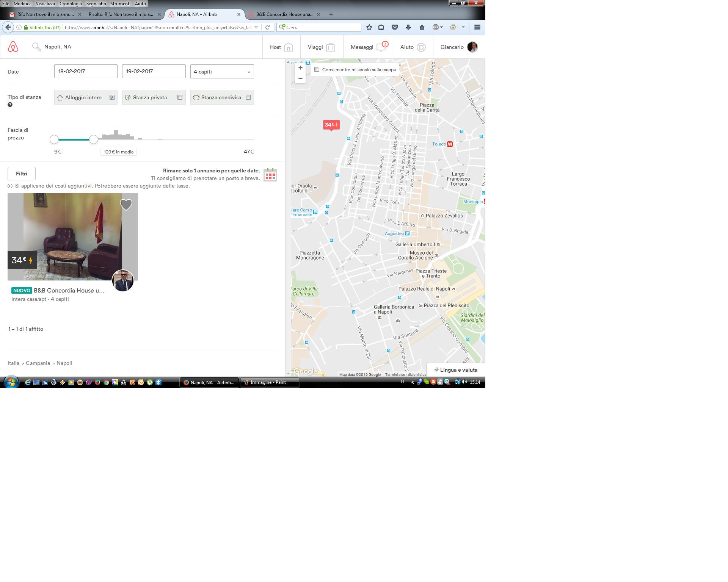
Task: Click the Host house icon
Action: click(x=289, y=47)
